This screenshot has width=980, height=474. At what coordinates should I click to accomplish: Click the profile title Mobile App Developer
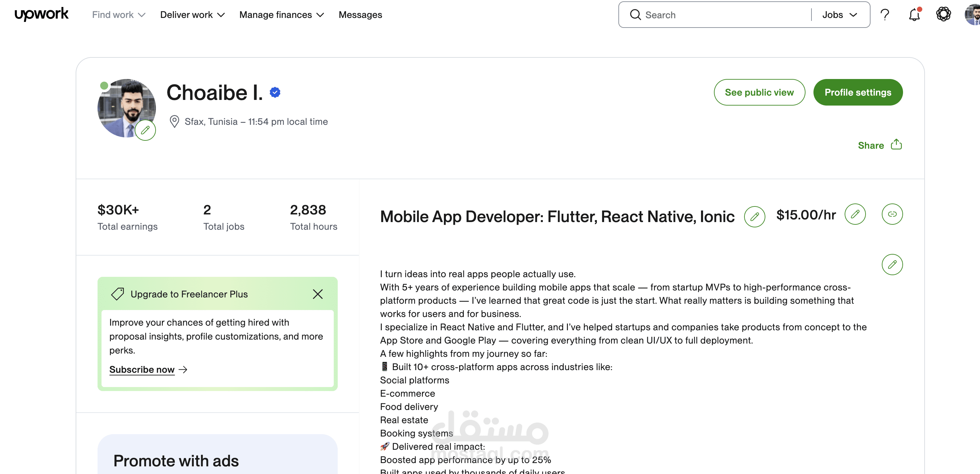pos(557,217)
